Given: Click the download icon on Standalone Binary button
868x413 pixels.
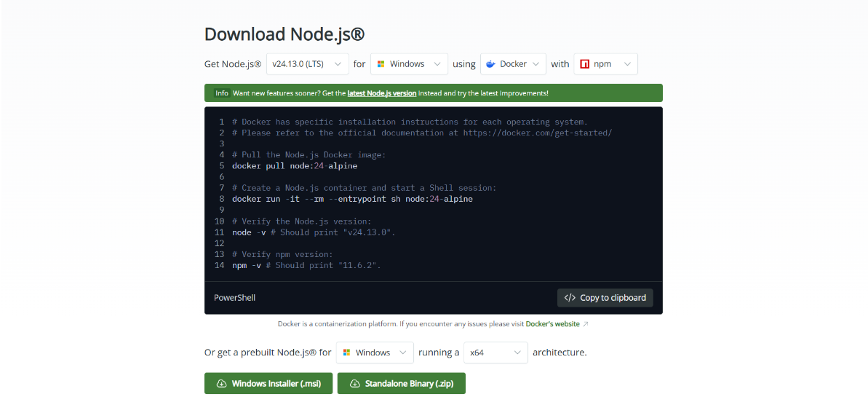Looking at the screenshot, I should (355, 384).
